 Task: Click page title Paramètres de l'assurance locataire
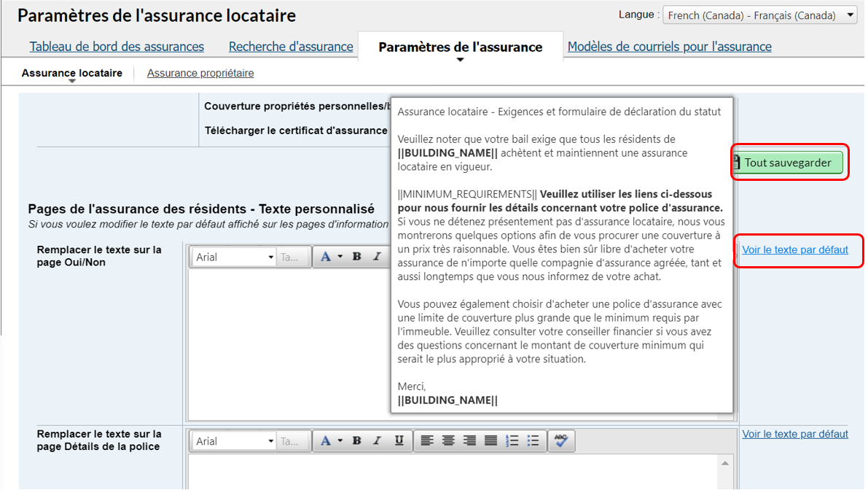(x=157, y=15)
